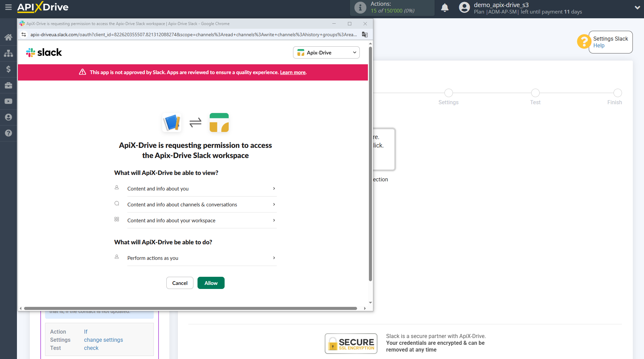Image resolution: width=644 pixels, height=359 pixels.
Task: Click the ApiX-Drive app notebook icon
Action: 172,122
